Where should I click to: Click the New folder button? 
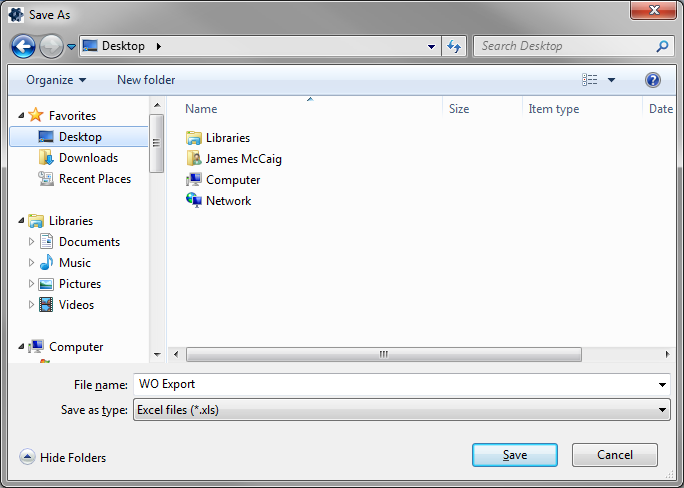tap(146, 80)
